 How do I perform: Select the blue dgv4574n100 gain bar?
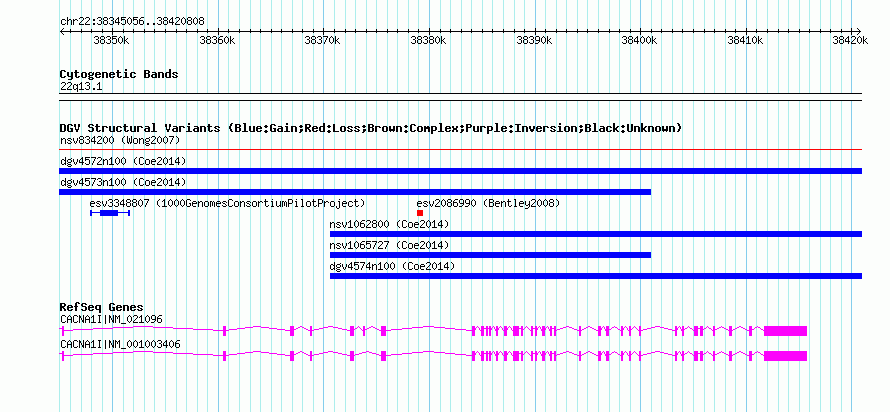596,276
